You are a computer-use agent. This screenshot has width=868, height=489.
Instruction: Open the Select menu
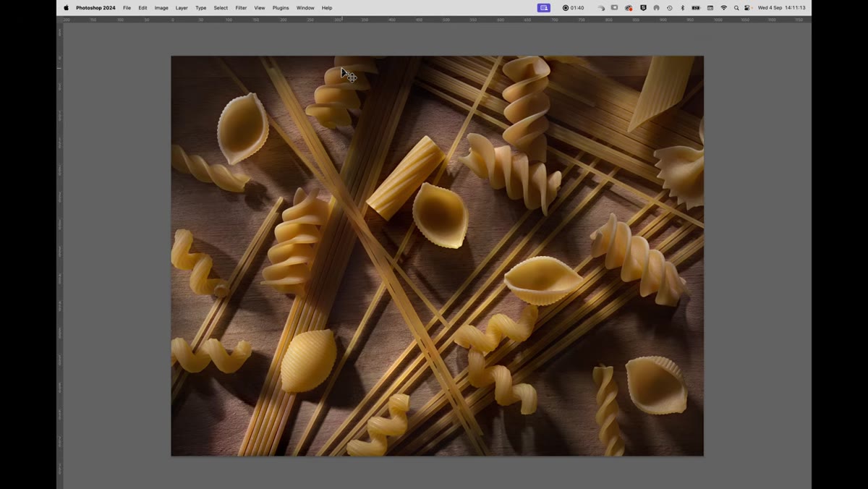click(x=221, y=8)
